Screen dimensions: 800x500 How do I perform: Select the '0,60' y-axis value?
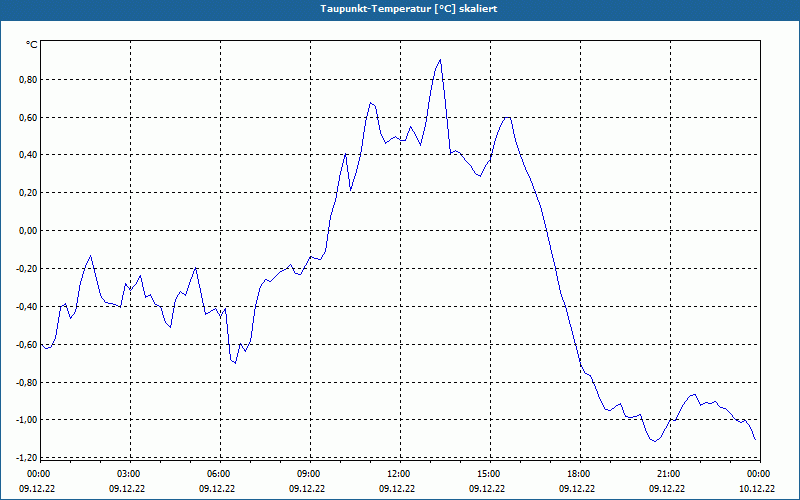click(x=29, y=117)
